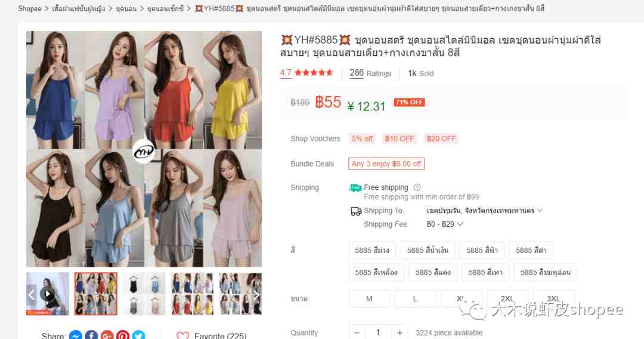Viewport: 644px width, 339px height.
Task: Open free shipping help question mark
Action: [x=417, y=187]
